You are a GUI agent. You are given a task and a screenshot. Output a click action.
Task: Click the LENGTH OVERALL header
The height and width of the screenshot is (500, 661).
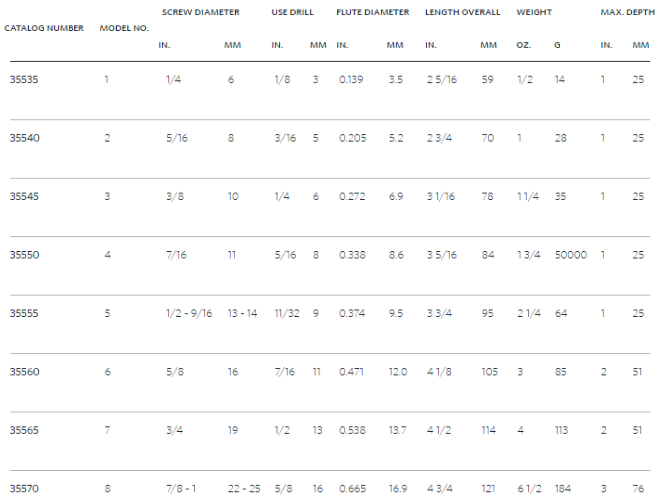[x=462, y=12]
